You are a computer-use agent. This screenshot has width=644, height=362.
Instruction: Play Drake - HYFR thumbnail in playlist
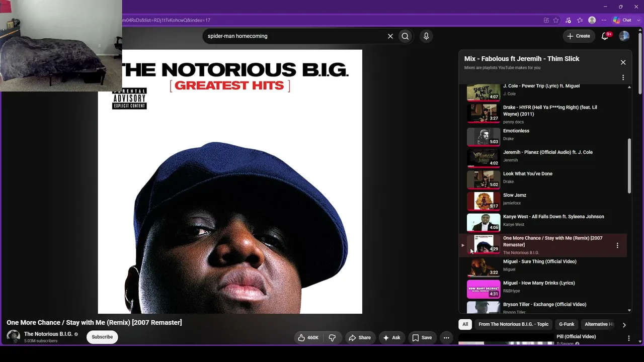(484, 113)
